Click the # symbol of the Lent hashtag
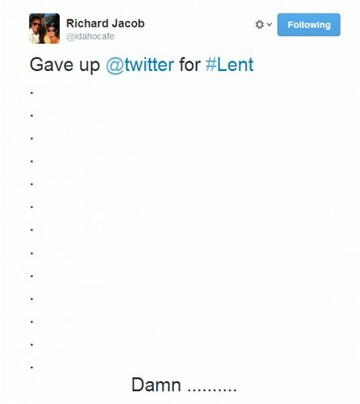The height and width of the screenshot is (404, 360). [211, 65]
